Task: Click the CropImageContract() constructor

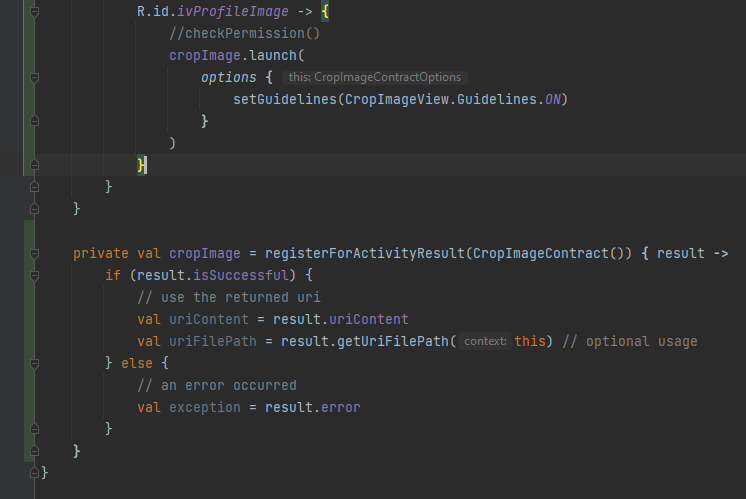Action: coord(549,254)
